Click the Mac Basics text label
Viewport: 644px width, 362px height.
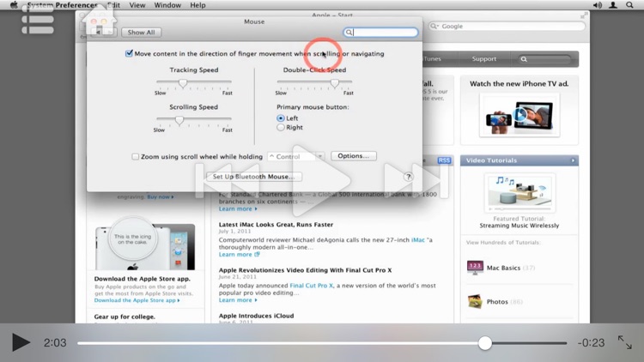tap(503, 268)
